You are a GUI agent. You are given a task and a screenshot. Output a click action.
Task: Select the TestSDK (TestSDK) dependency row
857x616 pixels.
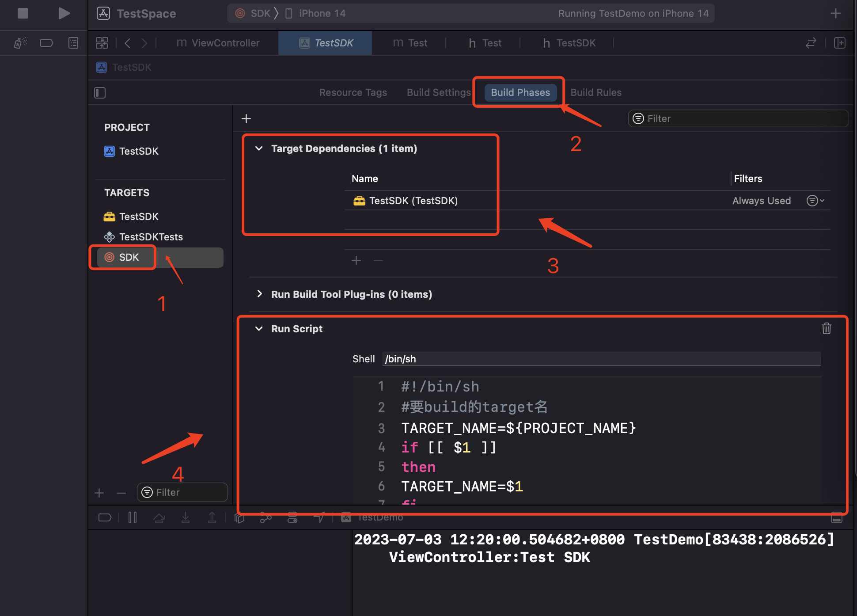click(587, 201)
